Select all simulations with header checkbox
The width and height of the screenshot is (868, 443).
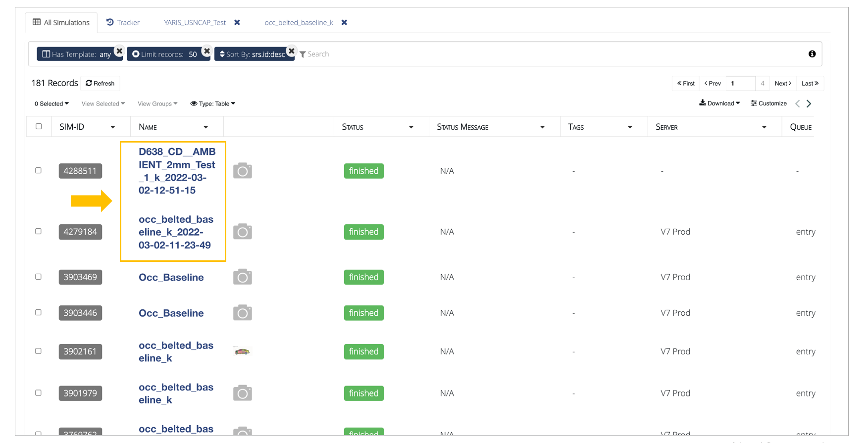tap(39, 126)
